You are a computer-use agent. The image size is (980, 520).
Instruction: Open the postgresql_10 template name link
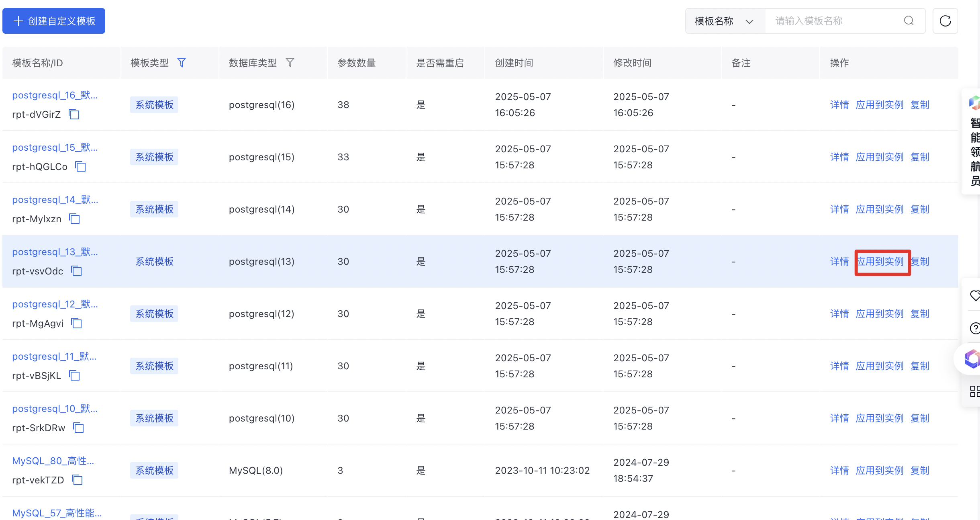[x=55, y=409]
